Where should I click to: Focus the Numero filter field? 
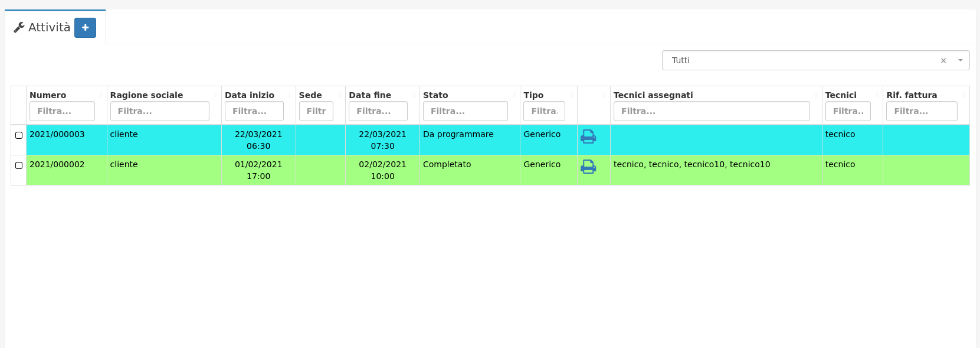tap(62, 111)
